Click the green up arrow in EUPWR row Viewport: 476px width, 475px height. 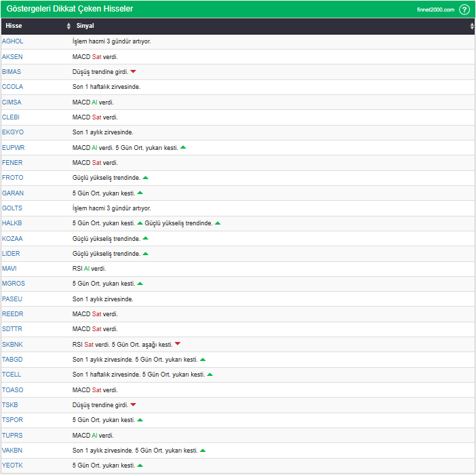[183, 148]
